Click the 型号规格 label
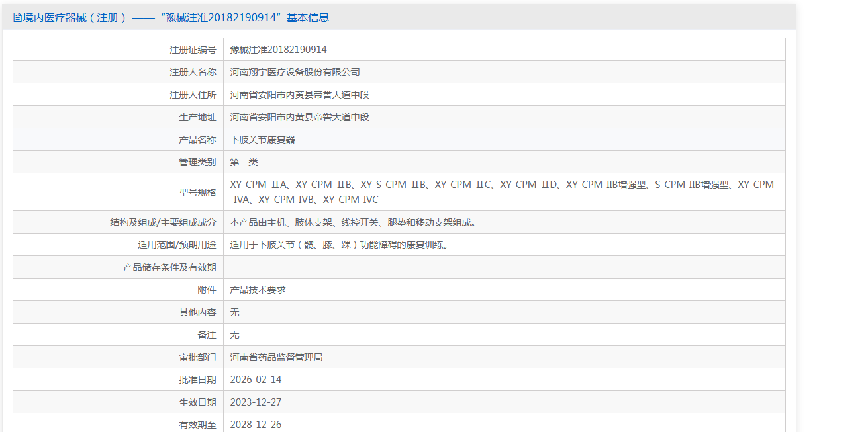This screenshot has height=432, width=868. (197, 193)
